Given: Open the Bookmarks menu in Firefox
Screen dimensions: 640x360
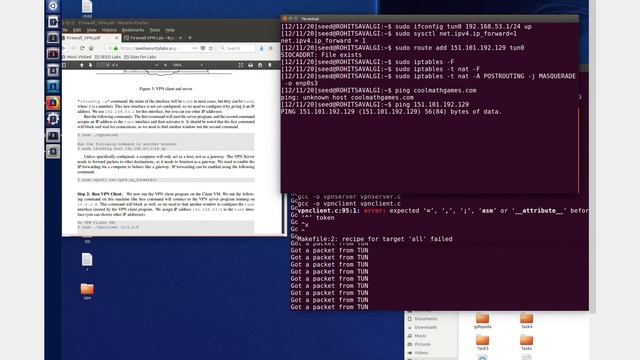Looking at the screenshot, I should [x=133, y=30].
